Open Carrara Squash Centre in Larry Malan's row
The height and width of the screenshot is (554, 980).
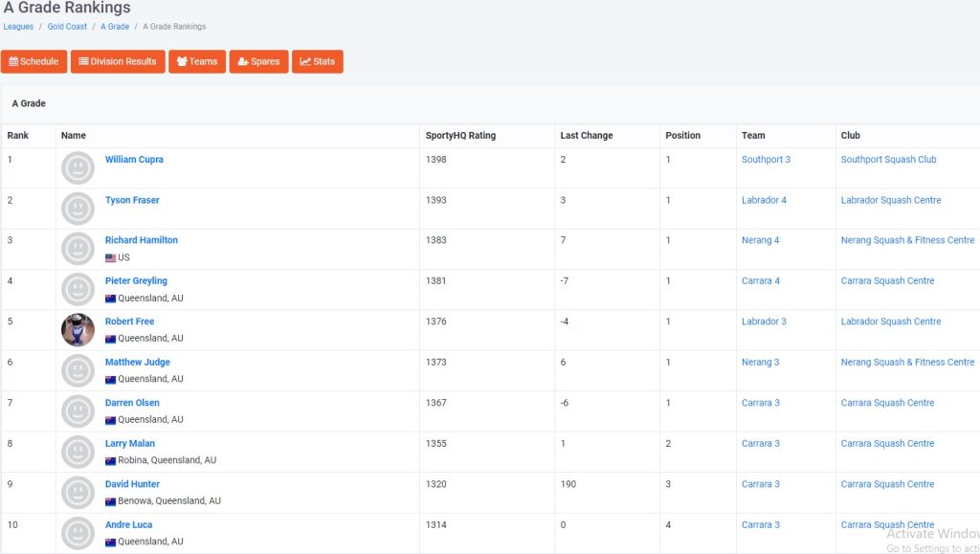point(887,443)
